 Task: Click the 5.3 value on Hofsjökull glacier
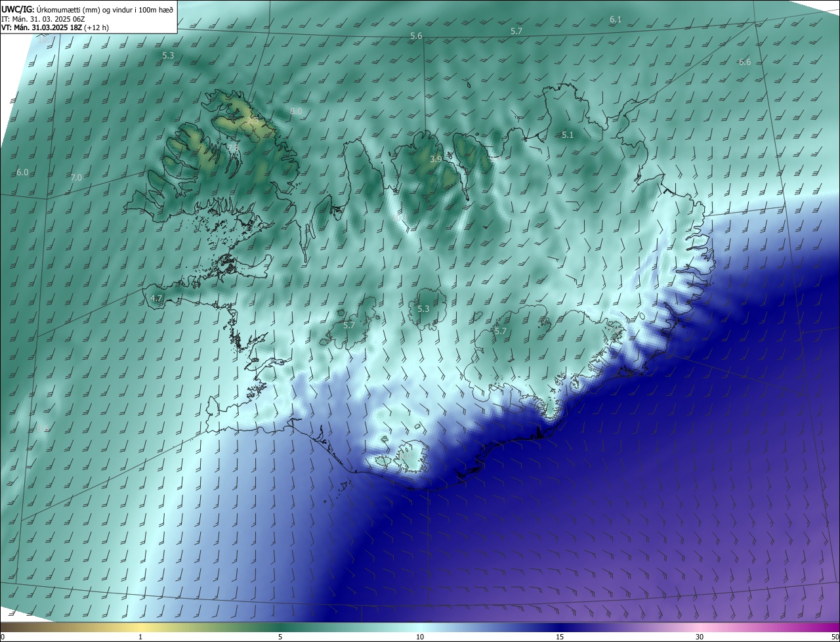423,309
